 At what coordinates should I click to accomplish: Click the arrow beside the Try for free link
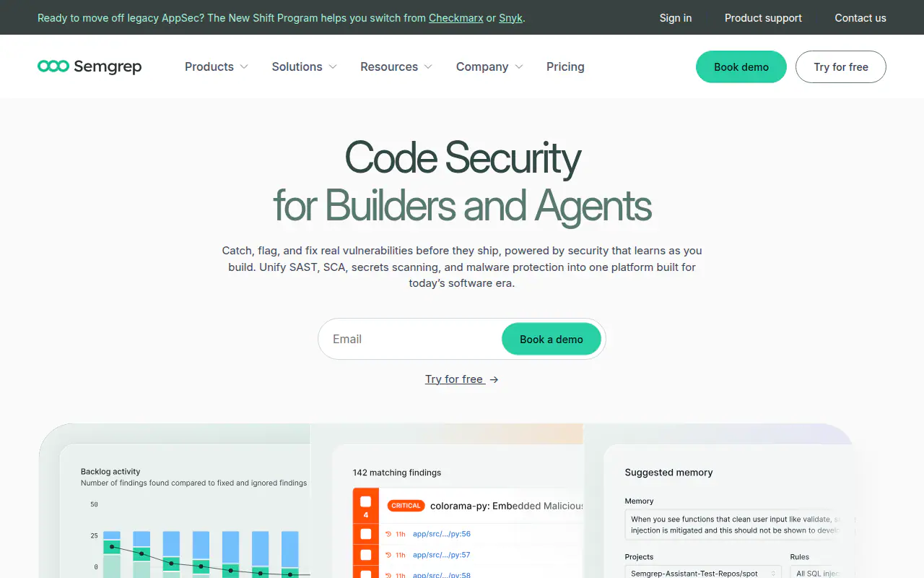tap(494, 379)
